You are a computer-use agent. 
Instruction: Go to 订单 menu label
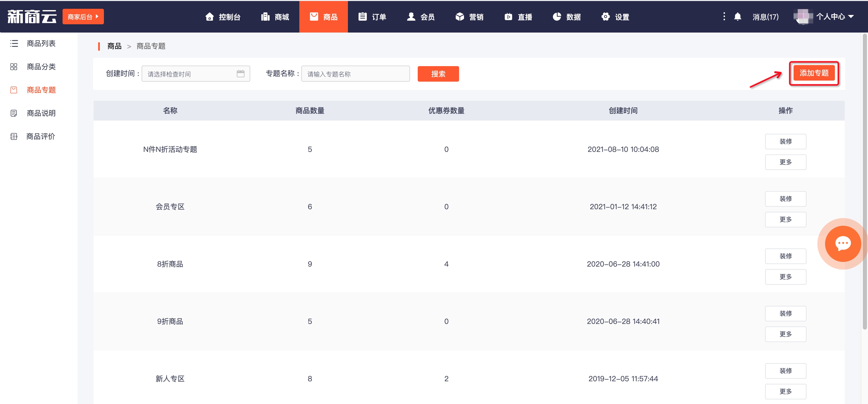pos(379,17)
